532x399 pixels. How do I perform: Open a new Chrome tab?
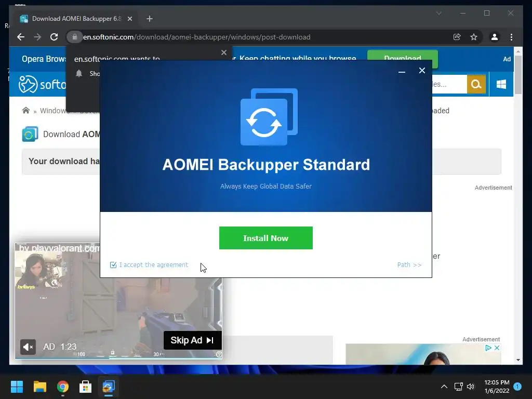click(150, 19)
